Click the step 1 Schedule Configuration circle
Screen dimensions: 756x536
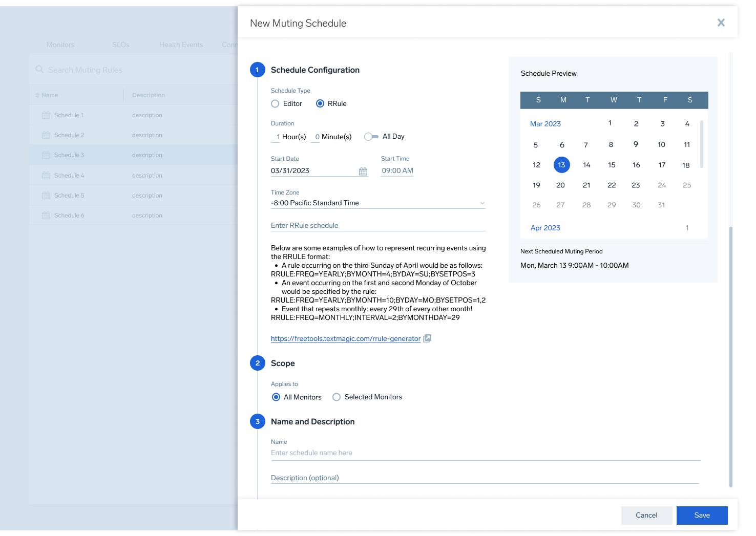pyautogui.click(x=258, y=70)
